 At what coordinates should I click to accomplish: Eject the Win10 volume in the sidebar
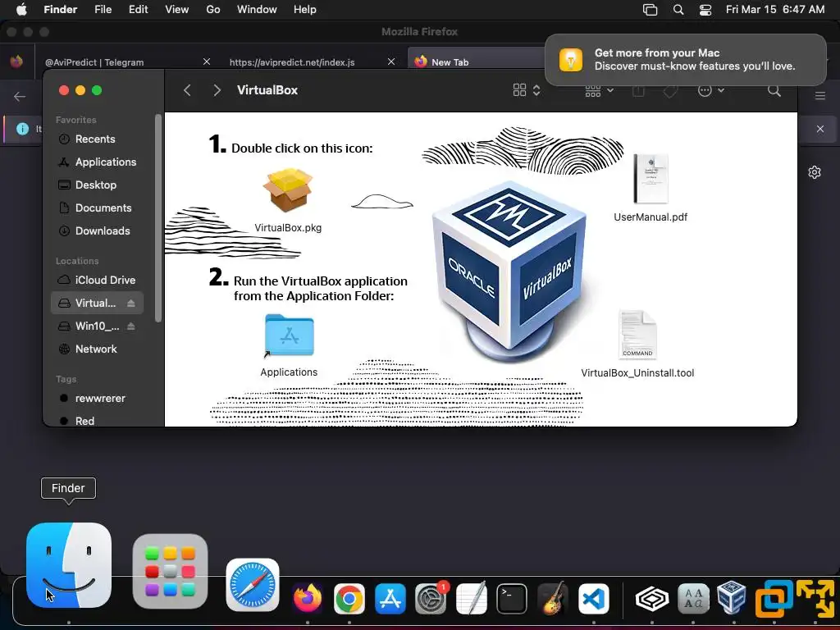(130, 326)
